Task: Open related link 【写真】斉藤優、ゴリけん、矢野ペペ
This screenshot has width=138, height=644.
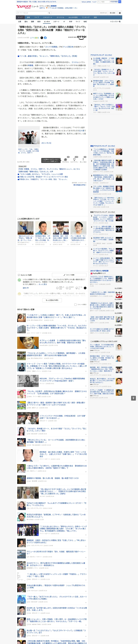Action: point(49,169)
